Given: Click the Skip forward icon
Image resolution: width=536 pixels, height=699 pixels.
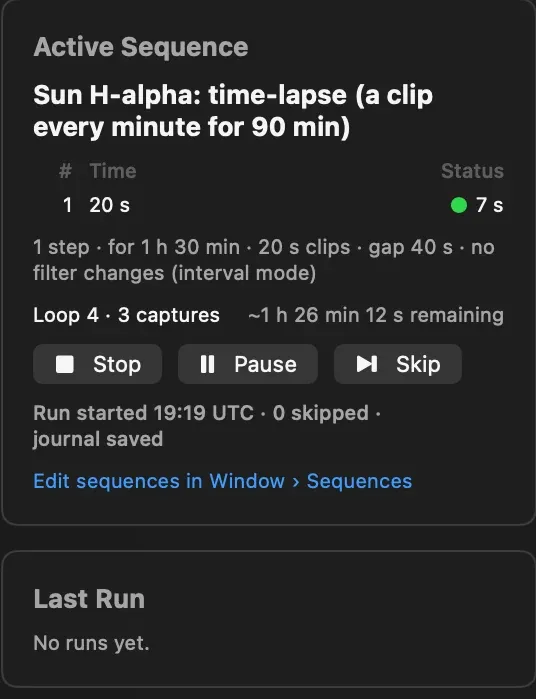Looking at the screenshot, I should [x=367, y=364].
